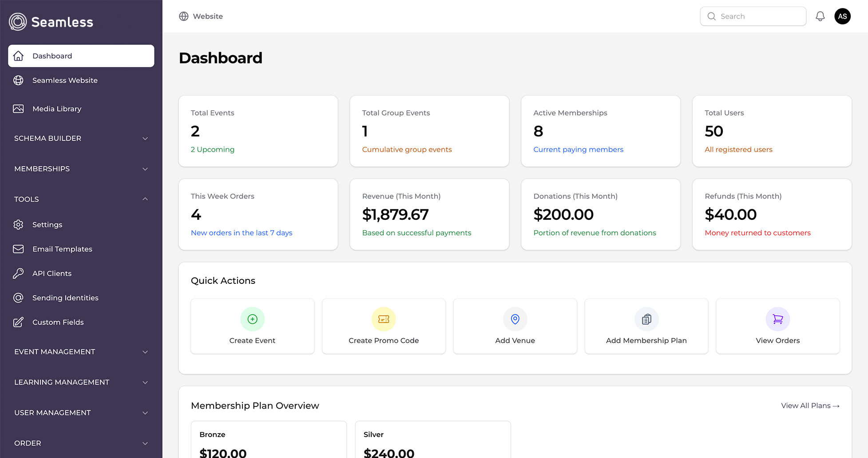Open the Seamless Website globe icon
This screenshot has width=868, height=458.
point(18,80)
